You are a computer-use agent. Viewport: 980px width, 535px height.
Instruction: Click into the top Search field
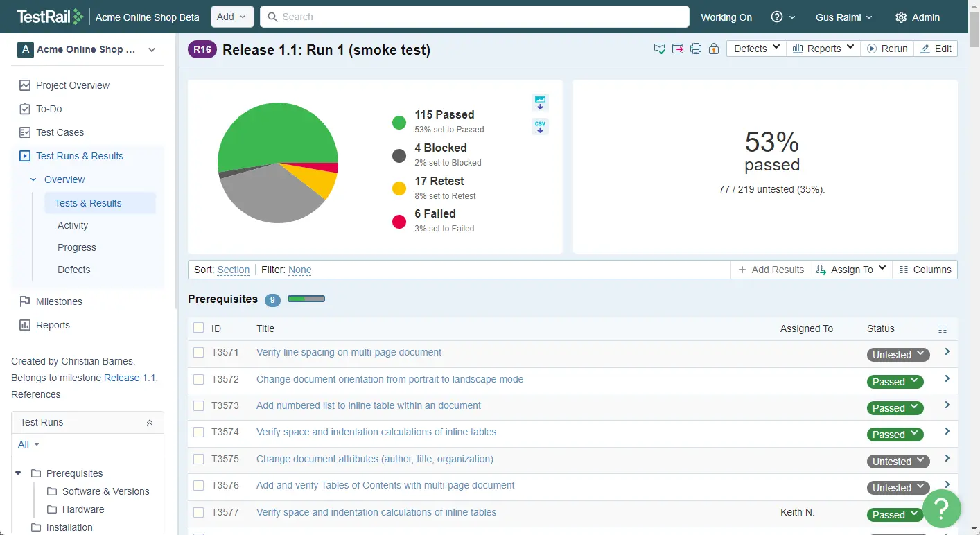click(475, 17)
